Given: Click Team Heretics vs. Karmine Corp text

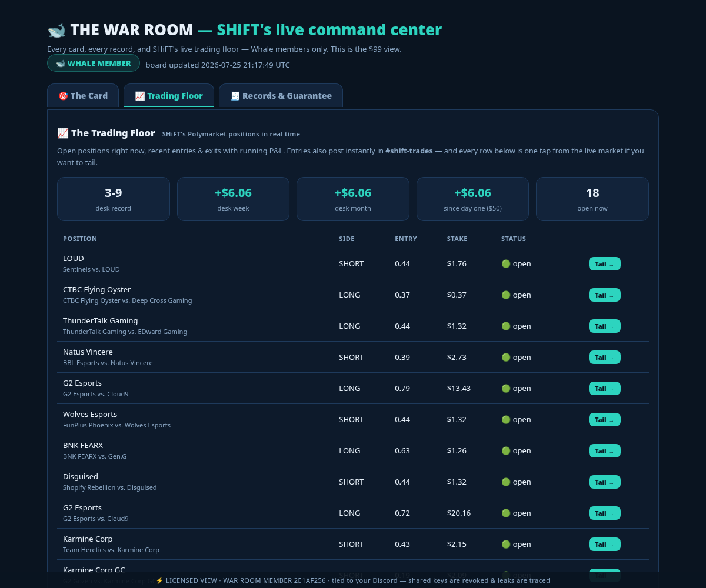Looking at the screenshot, I should pyautogui.click(x=111, y=550).
